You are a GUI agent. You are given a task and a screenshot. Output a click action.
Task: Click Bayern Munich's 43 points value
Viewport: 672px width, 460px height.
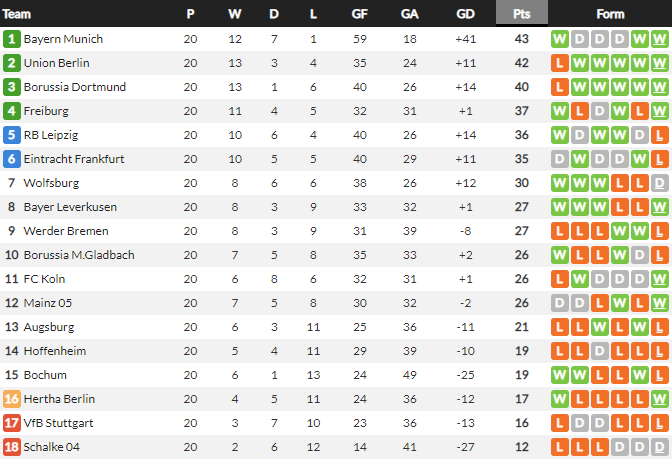(x=521, y=39)
